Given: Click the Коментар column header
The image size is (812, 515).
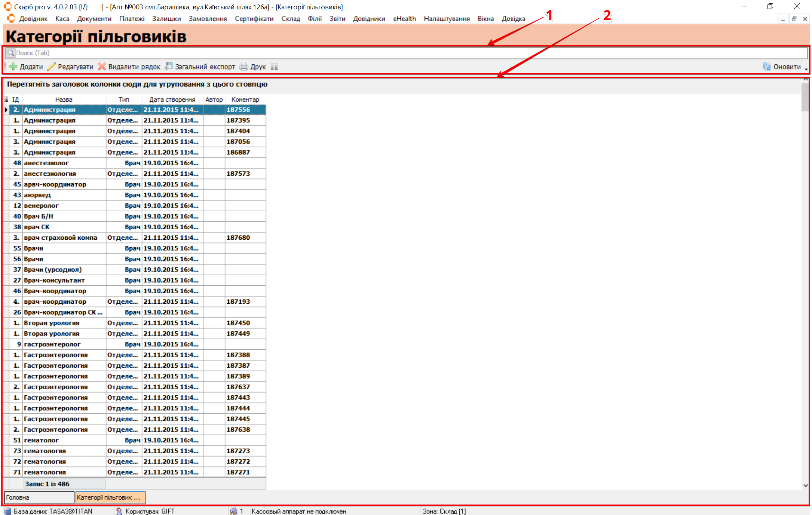Looking at the screenshot, I should 245,99.
